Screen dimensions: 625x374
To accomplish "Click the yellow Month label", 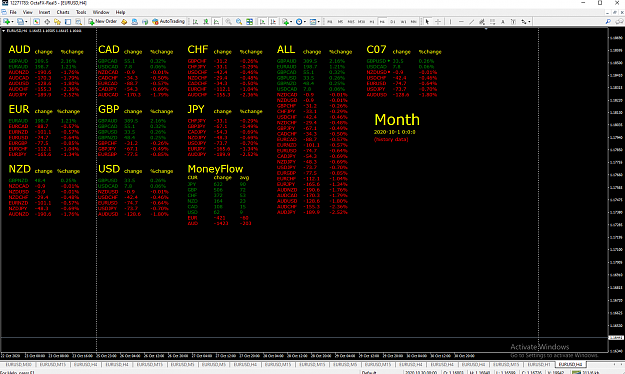I will point(397,120).
